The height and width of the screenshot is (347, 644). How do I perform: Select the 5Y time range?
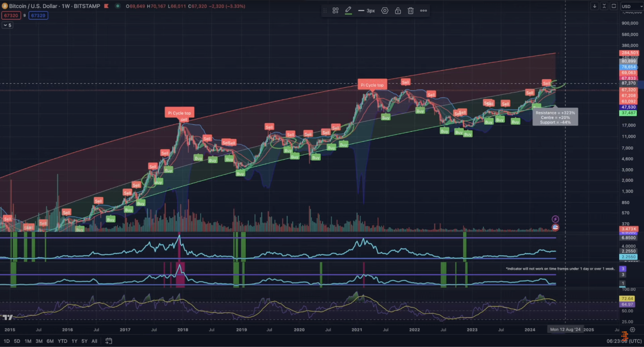[x=84, y=341]
